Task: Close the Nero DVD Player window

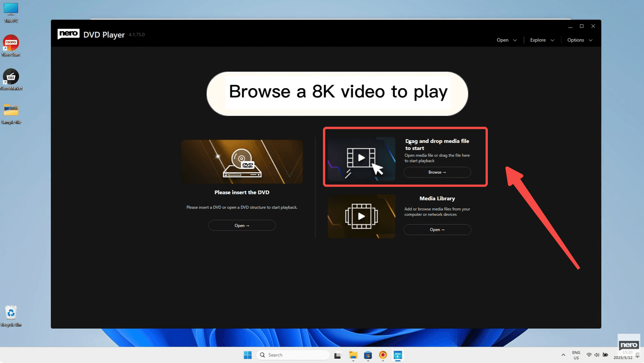Action: pos(593,26)
